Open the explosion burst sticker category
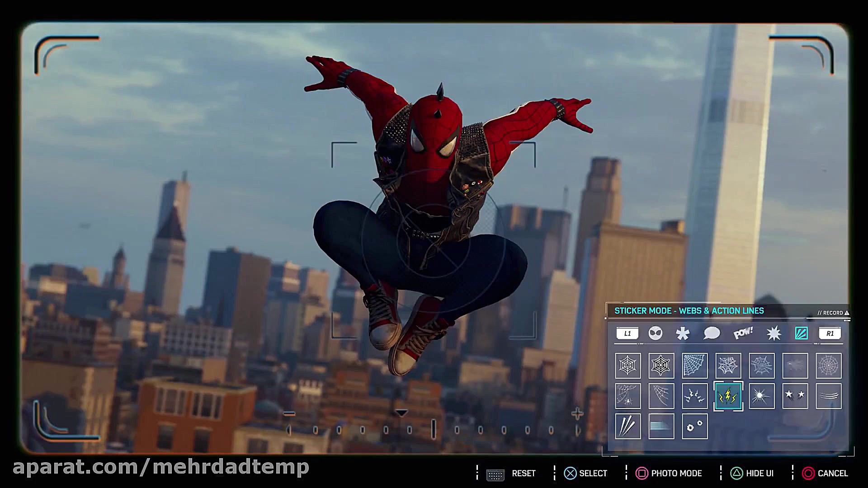The image size is (868, 488). (774, 333)
